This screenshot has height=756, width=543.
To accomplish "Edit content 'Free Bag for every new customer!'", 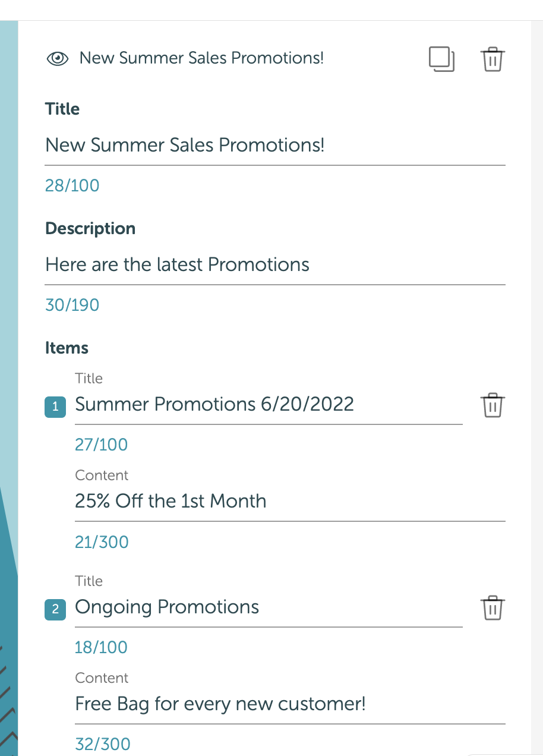I will [290, 704].
